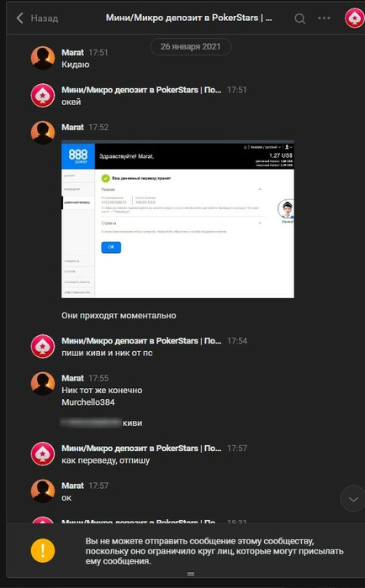This screenshot has width=365, height=588.
Task: Click PokerStars avatar beside 'пиши киви и ник'
Action: pyautogui.click(x=43, y=346)
